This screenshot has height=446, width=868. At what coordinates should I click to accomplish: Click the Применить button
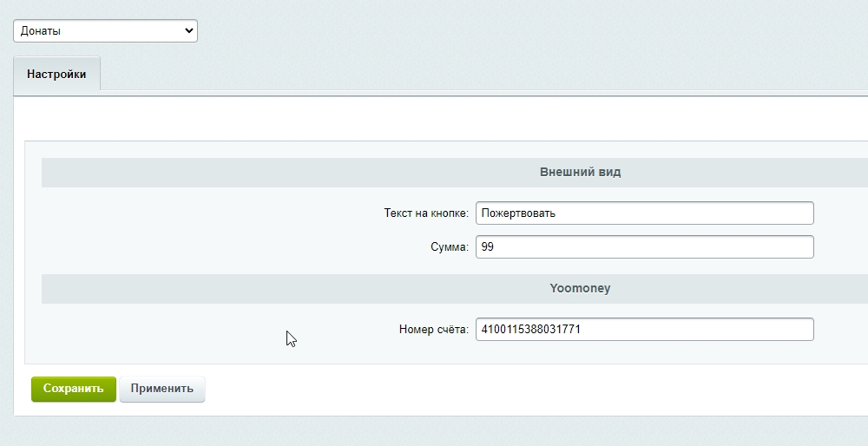[161, 389]
